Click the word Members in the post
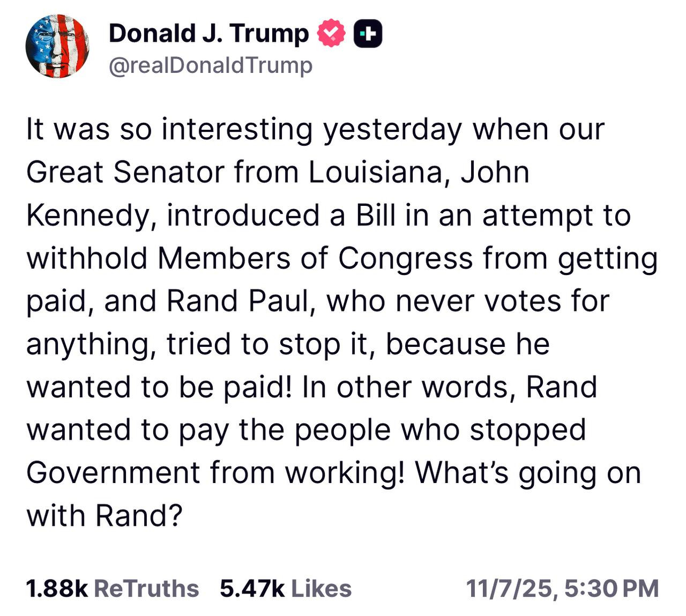The height and width of the screenshot is (616, 686). pos(224,258)
